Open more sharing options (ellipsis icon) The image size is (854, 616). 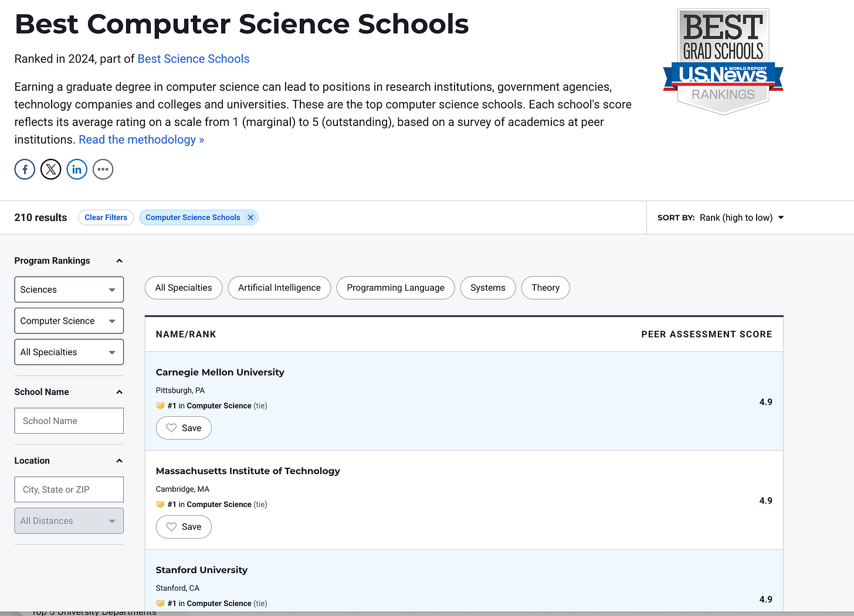[x=103, y=169]
